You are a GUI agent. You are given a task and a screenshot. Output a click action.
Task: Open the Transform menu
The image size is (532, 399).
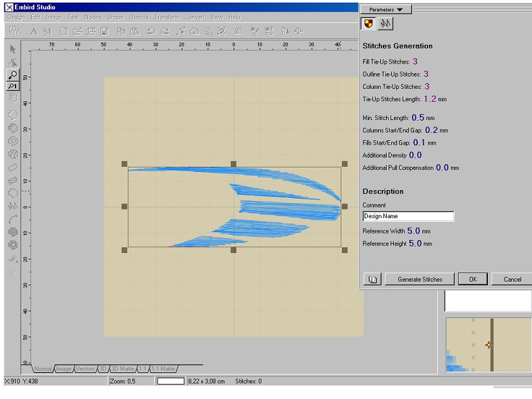coord(167,17)
